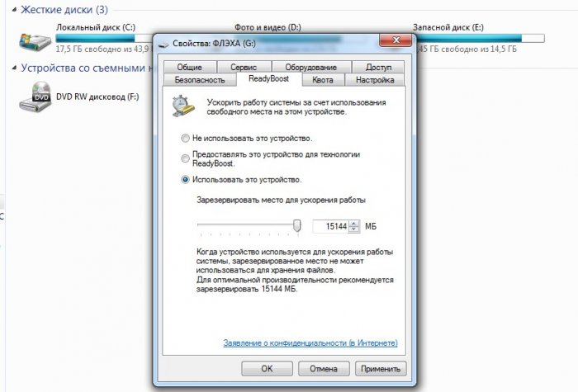Collapse the "Устройства со съемными" group
This screenshot has height=392, width=578.
coord(14,68)
